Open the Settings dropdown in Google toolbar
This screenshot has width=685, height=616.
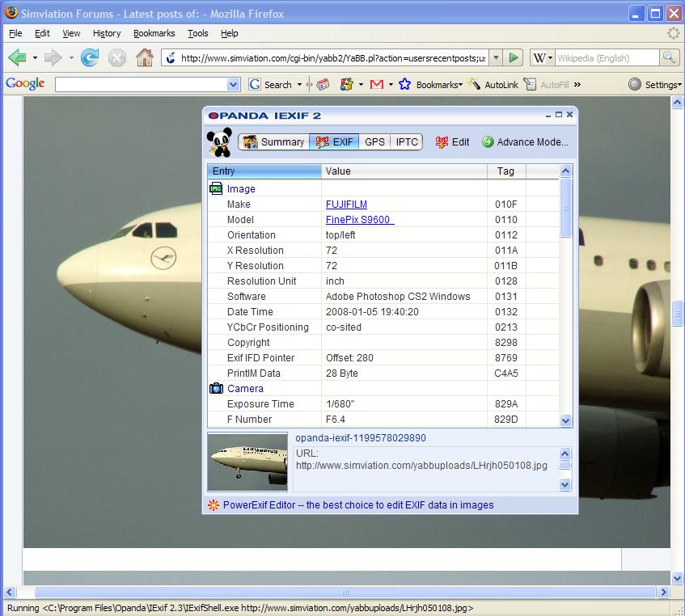pyautogui.click(x=654, y=84)
